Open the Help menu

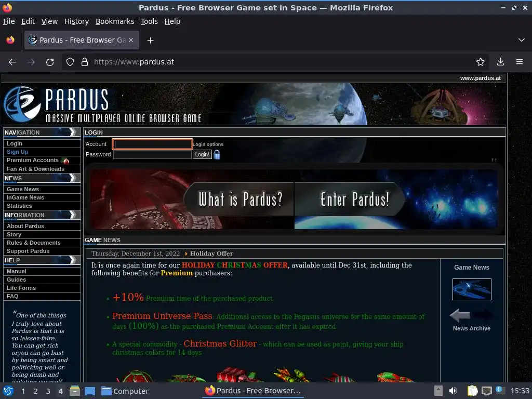tap(172, 21)
